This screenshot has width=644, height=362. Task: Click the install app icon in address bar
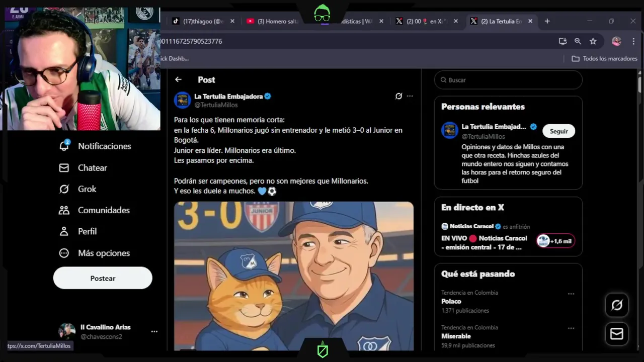(562, 41)
